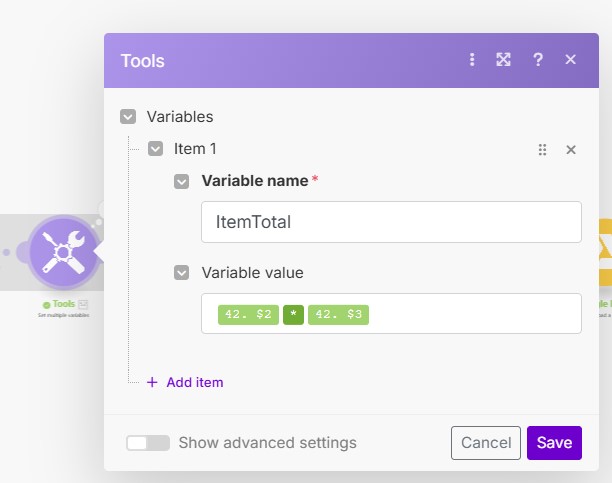Select the 42. $3 mapped pill
The height and width of the screenshot is (483, 612).
coord(338,315)
